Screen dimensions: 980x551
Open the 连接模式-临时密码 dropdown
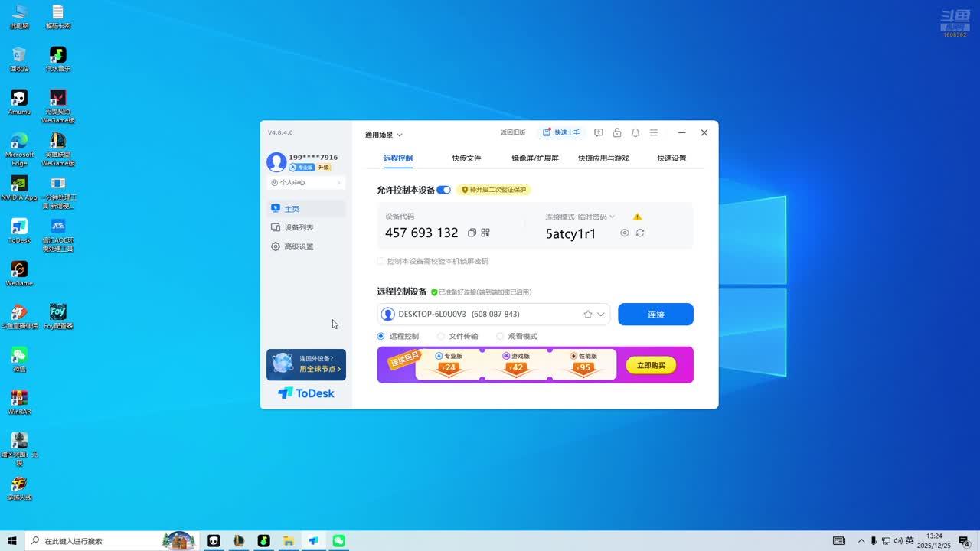[x=580, y=217]
